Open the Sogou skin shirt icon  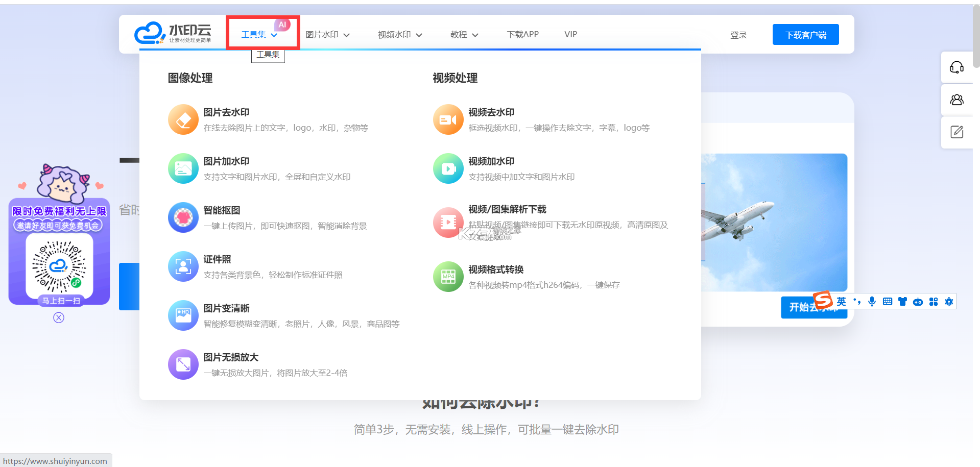point(902,302)
